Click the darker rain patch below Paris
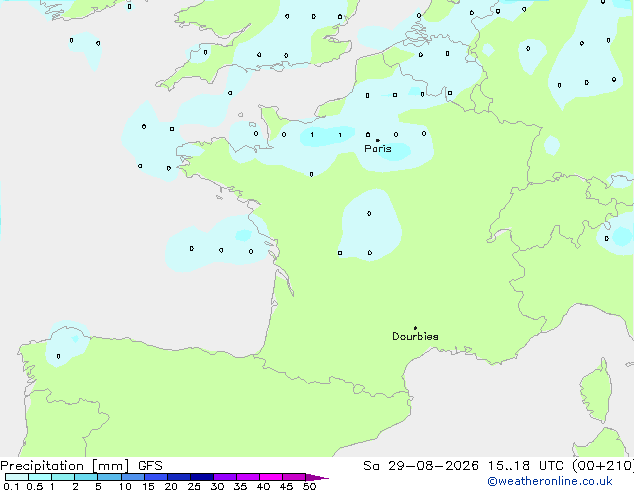The width and height of the screenshot is (634, 490). pyautogui.click(x=395, y=152)
